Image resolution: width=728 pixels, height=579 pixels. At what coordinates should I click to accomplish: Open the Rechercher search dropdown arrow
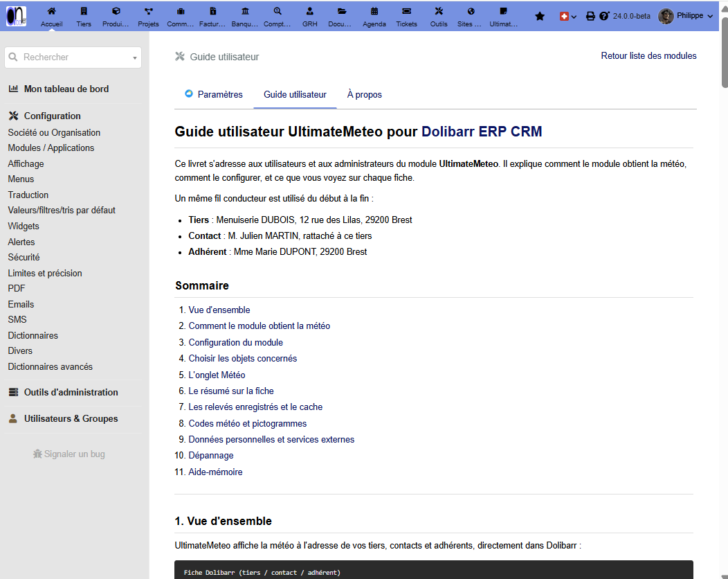[x=135, y=57]
